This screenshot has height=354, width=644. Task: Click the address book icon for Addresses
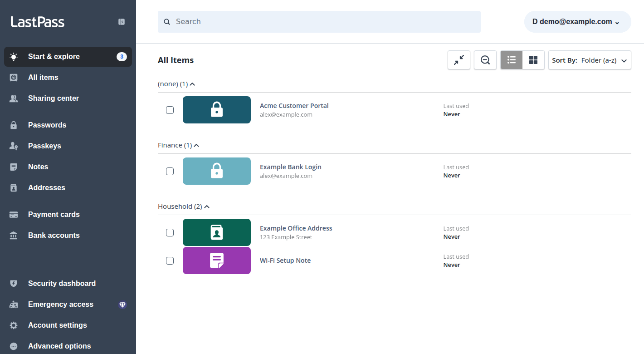coord(14,188)
